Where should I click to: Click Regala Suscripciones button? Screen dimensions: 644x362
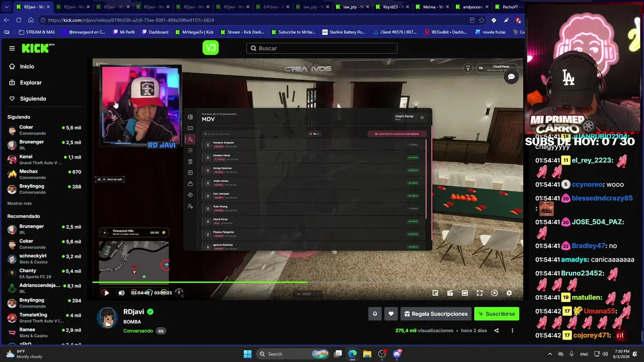436,314
